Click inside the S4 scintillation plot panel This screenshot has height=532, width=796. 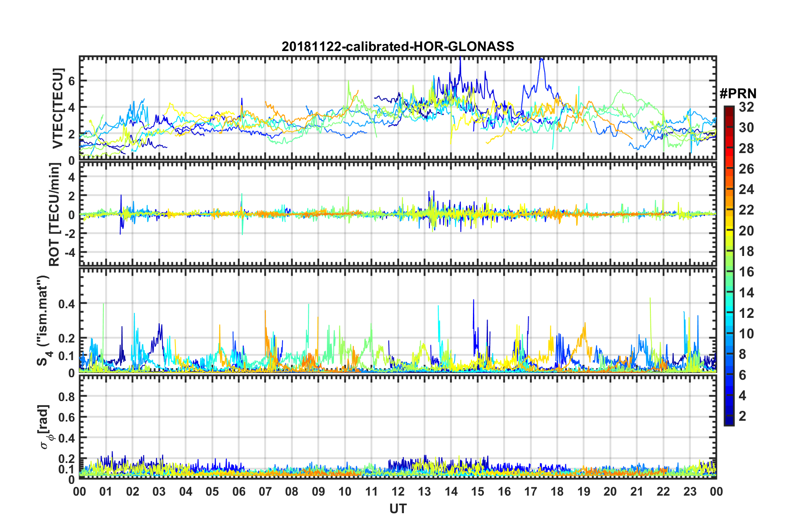click(398, 320)
